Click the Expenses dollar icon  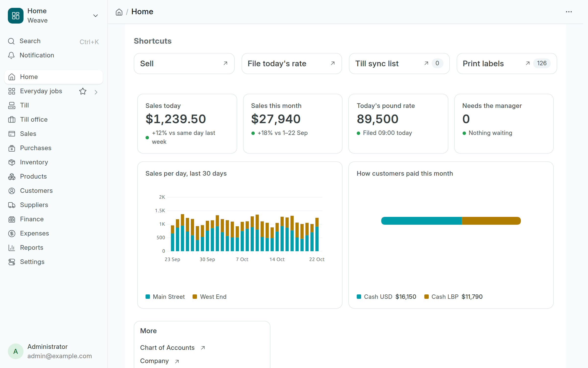click(12, 233)
